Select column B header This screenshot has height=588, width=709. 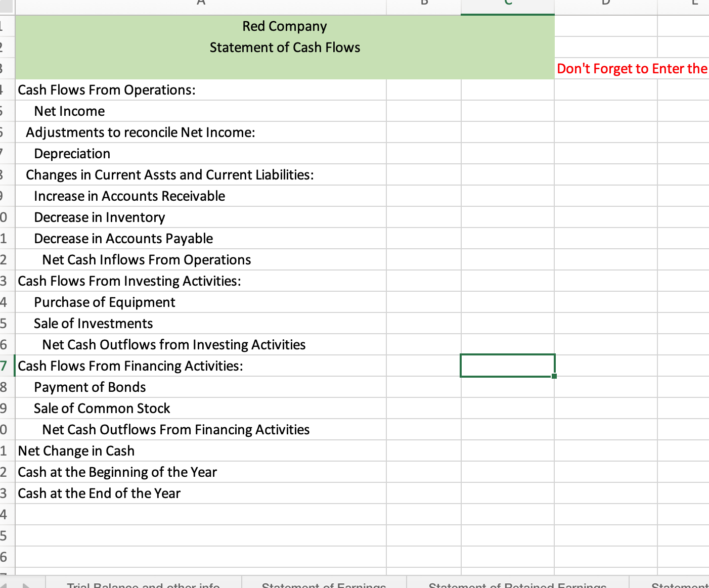[423, 4]
